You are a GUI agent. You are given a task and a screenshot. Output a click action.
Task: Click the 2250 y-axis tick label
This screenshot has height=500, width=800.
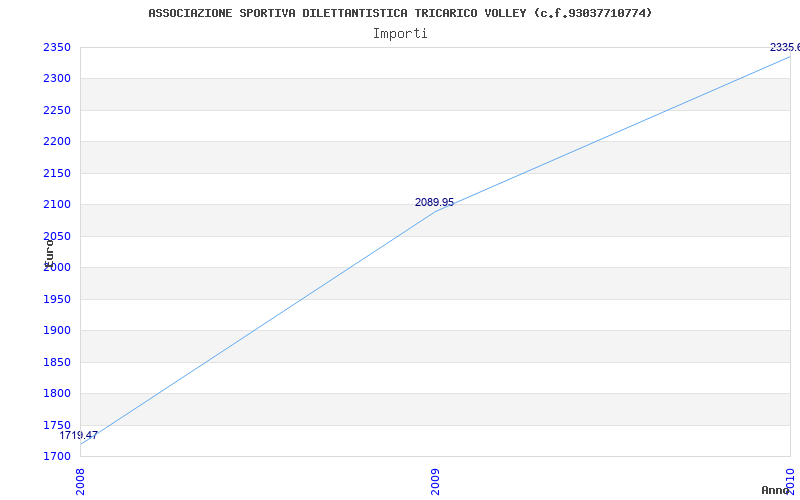57,110
